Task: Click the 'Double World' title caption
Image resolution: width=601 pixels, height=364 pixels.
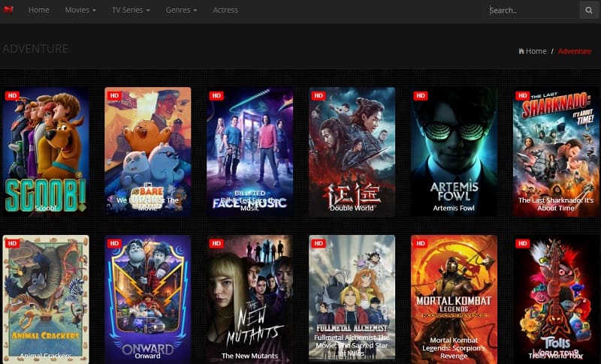Action: (352, 208)
